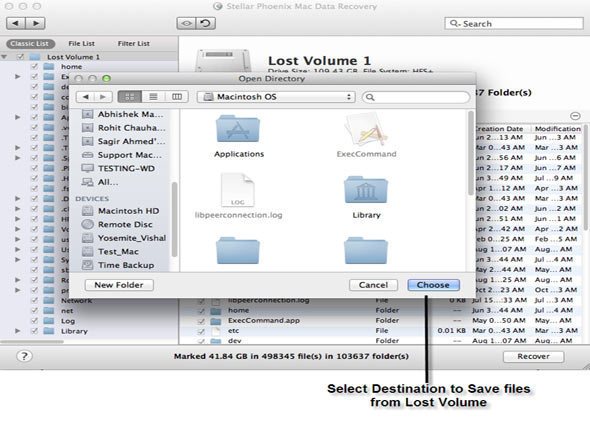590x421 pixels.
Task: Click the circular refresh arrow icon in toolbar
Action: (205, 23)
